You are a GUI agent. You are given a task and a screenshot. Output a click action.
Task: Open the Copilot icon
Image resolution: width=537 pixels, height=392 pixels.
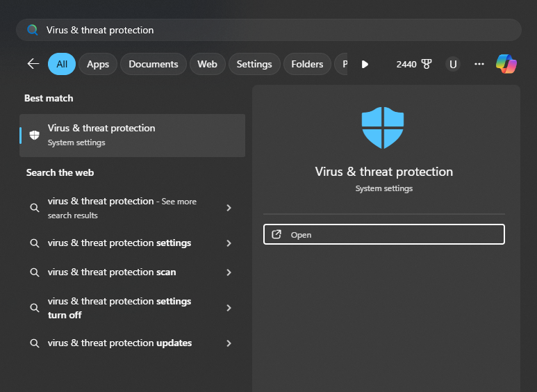click(x=506, y=64)
